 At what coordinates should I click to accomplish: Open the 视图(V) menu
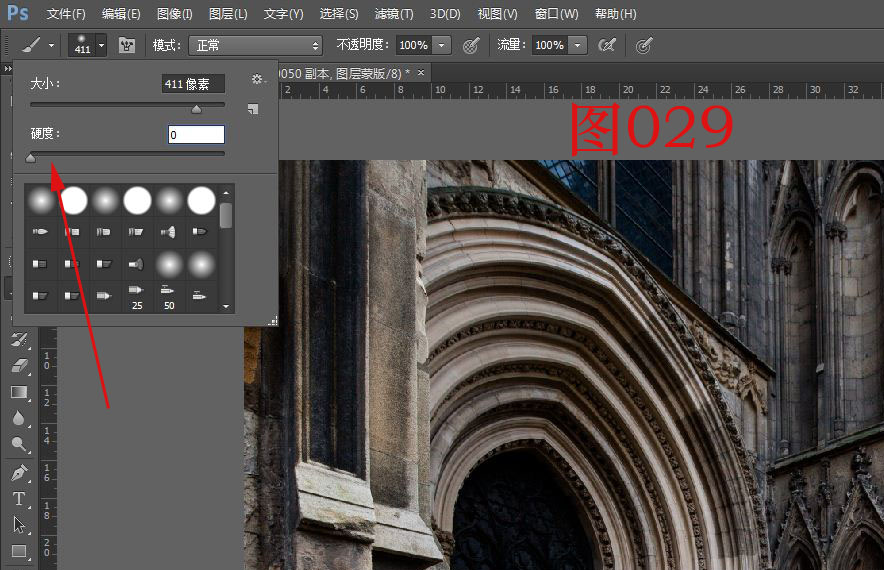[x=497, y=14]
